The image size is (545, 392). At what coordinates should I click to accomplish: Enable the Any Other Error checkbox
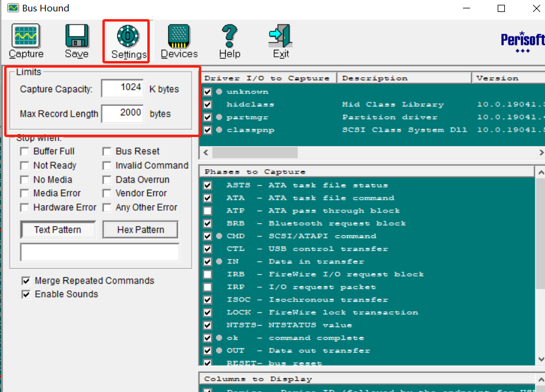pyautogui.click(x=107, y=208)
